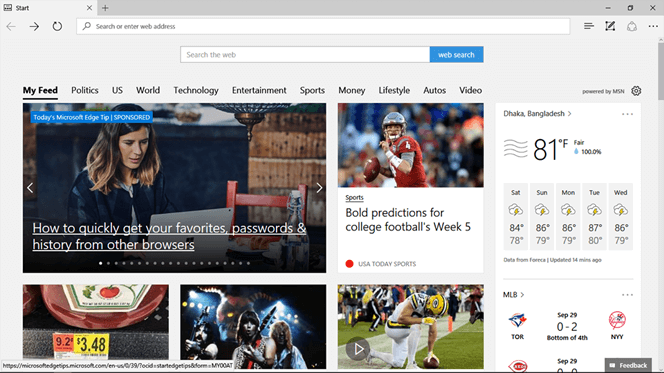Click the Wednesday weather forecast icon
The height and width of the screenshot is (373, 664).
(620, 210)
